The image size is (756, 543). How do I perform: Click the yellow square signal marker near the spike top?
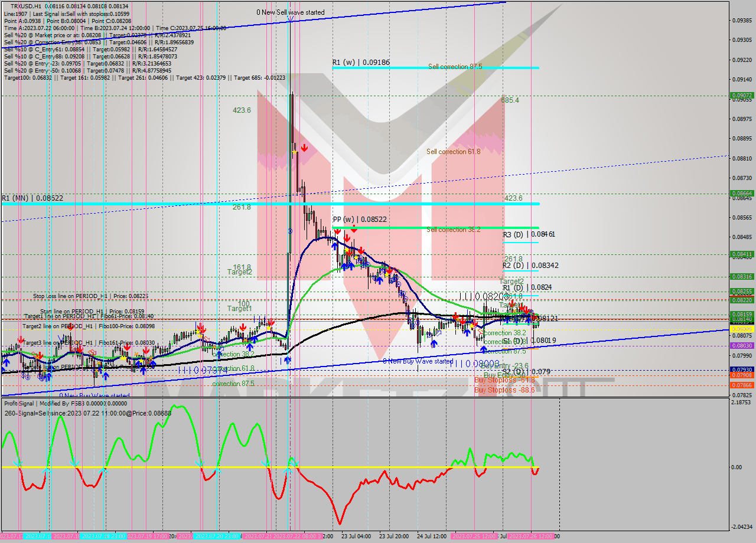tap(294, 152)
